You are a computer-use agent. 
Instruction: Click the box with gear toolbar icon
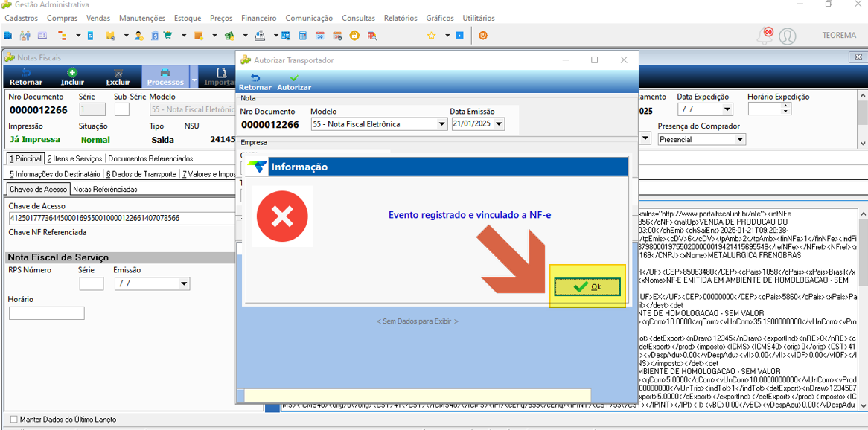pyautogui.click(x=110, y=36)
